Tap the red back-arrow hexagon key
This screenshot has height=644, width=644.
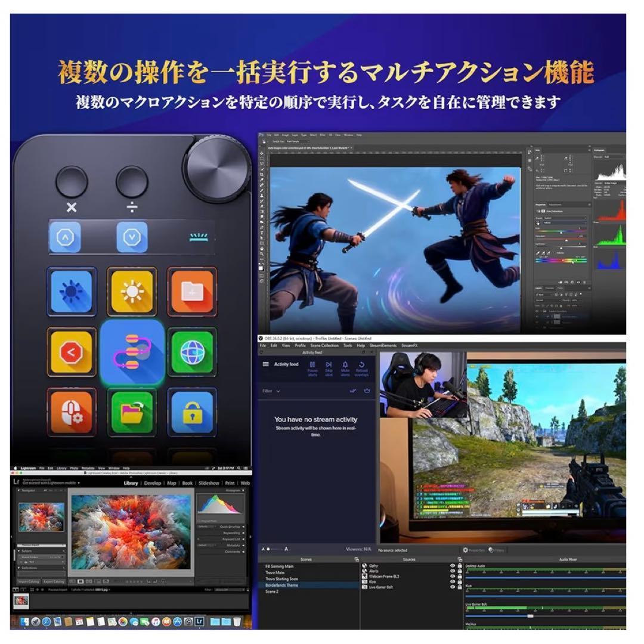pyautogui.click(x=72, y=352)
